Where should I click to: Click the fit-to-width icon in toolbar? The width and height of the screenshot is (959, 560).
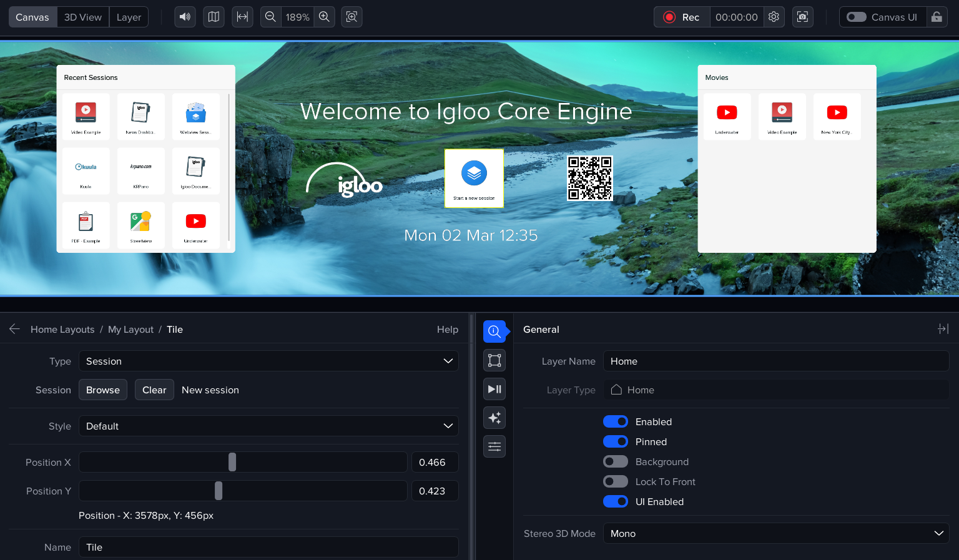[242, 17]
